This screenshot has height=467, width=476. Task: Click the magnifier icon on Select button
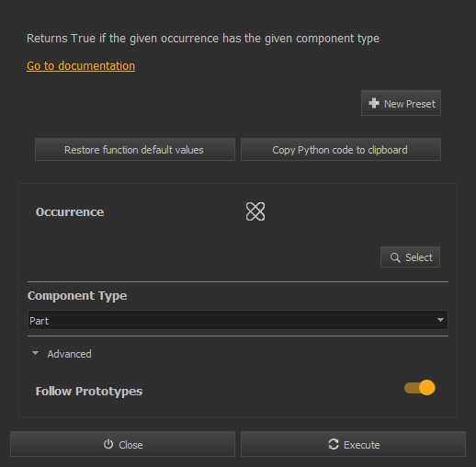point(395,257)
